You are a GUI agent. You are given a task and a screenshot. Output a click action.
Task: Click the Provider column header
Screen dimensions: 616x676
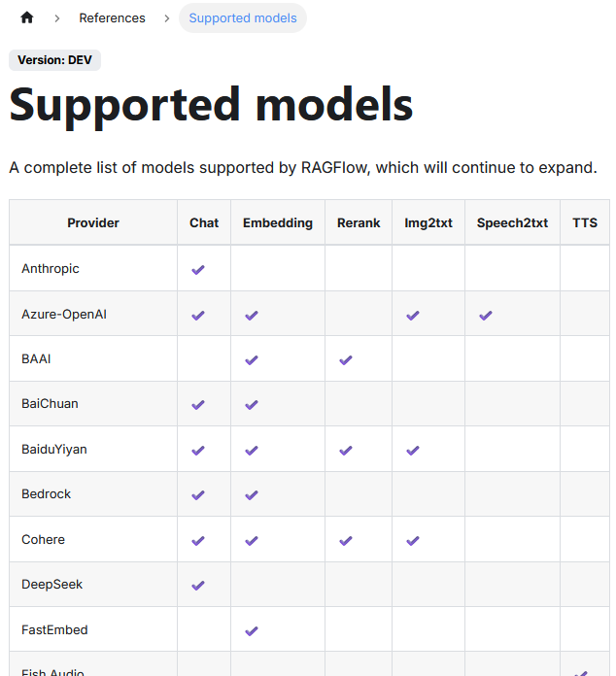click(x=93, y=222)
